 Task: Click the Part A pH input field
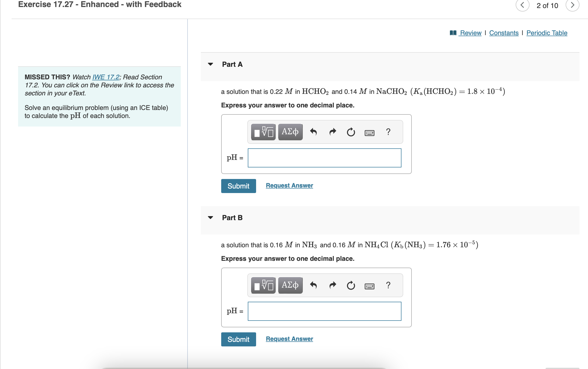click(x=324, y=158)
